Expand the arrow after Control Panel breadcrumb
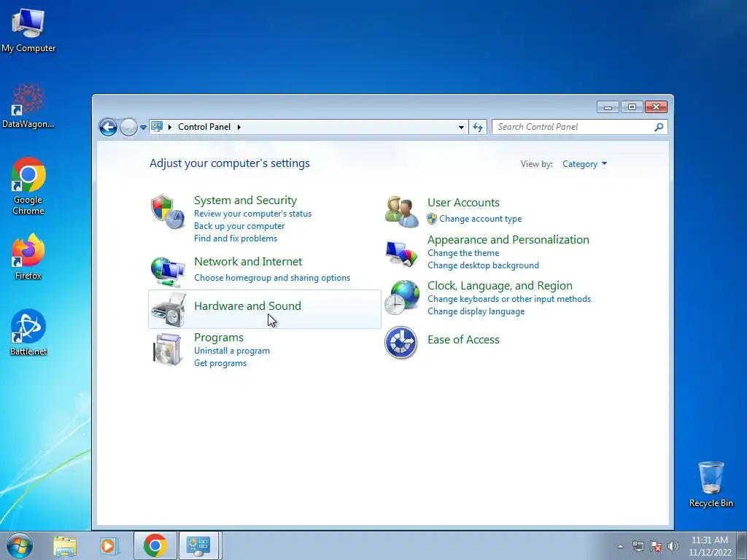Image resolution: width=747 pixels, height=560 pixels. 239,127
